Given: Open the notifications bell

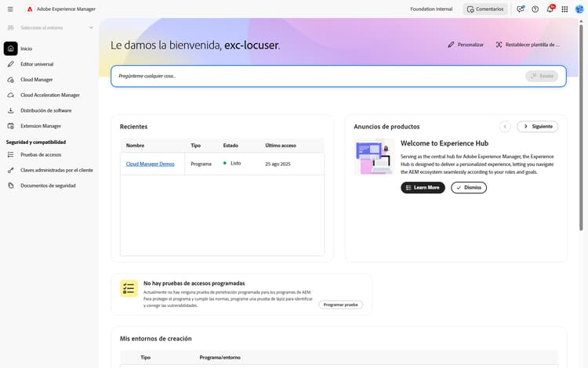Looking at the screenshot, I should tap(550, 9).
